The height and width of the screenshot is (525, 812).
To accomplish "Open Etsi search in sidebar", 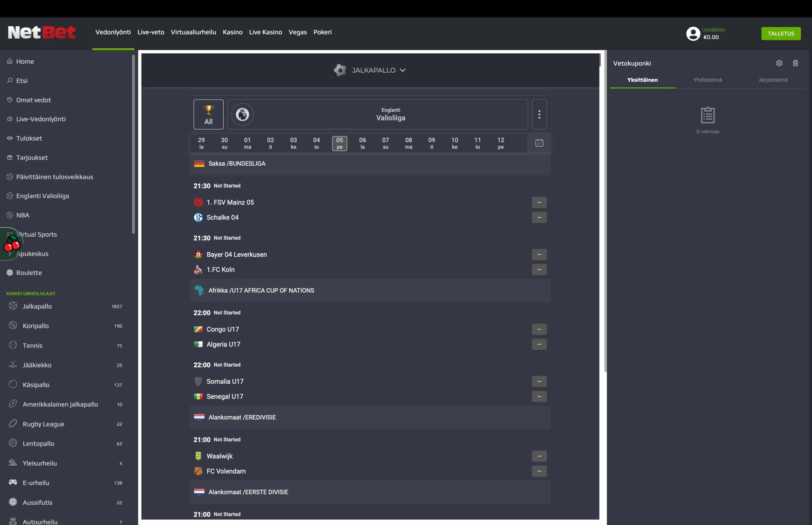I will pyautogui.click(x=22, y=81).
